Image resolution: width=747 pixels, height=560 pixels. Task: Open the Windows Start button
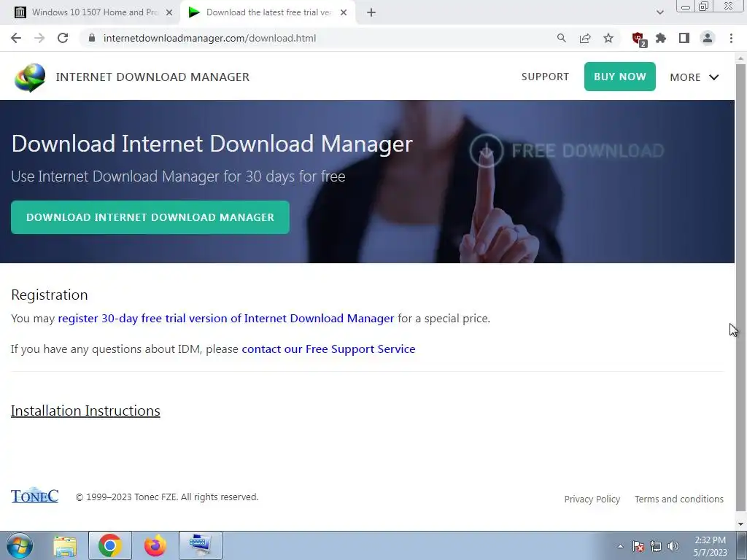pos(20,545)
